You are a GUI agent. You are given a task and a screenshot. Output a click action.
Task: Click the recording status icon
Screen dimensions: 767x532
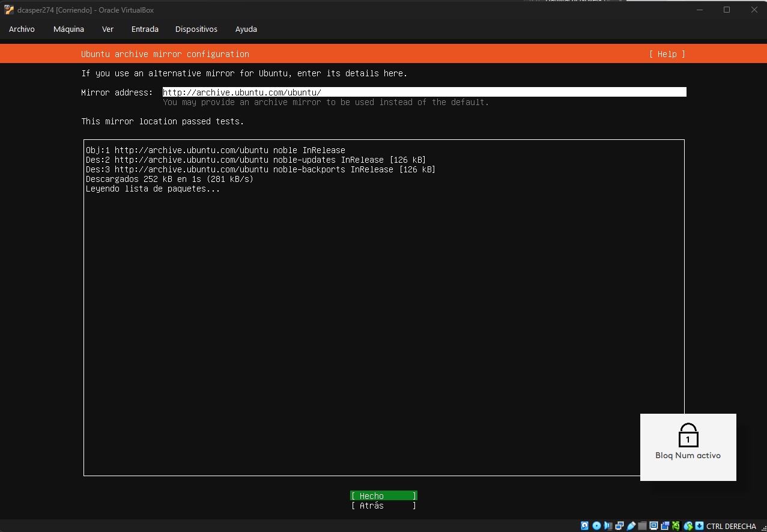[x=665, y=526]
